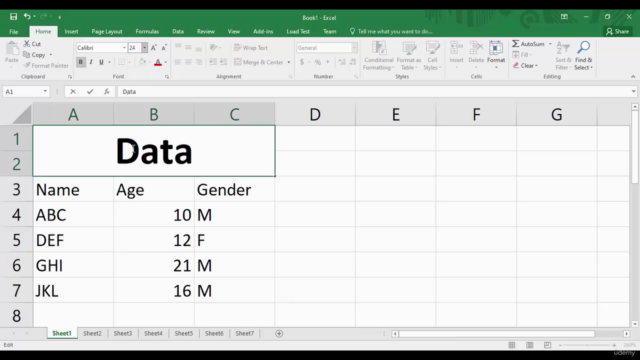Copy the selection
640x360 pixels.
click(34, 55)
